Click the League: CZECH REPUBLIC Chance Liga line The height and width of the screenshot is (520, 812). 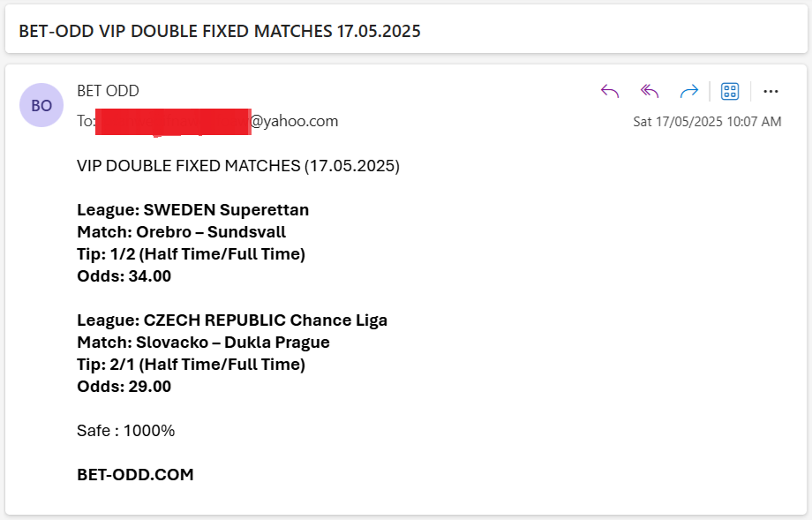(232, 320)
